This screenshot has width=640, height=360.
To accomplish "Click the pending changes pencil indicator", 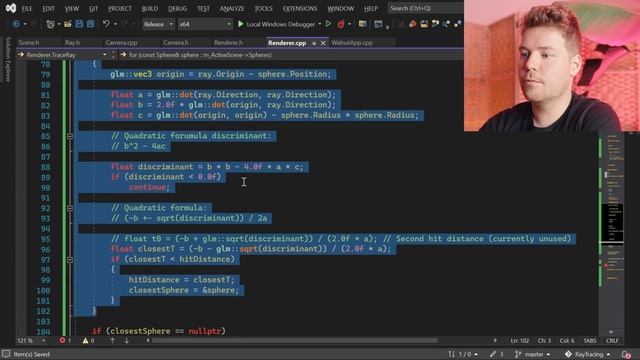I will click(x=497, y=354).
